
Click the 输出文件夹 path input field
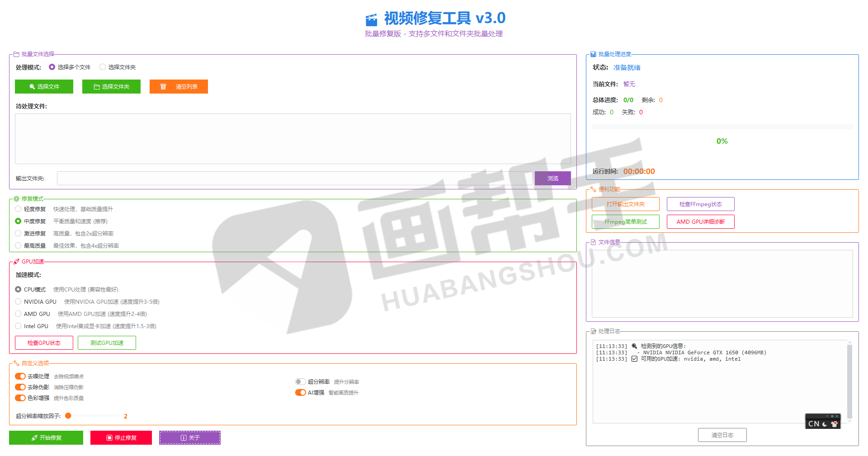pyautogui.click(x=295, y=179)
